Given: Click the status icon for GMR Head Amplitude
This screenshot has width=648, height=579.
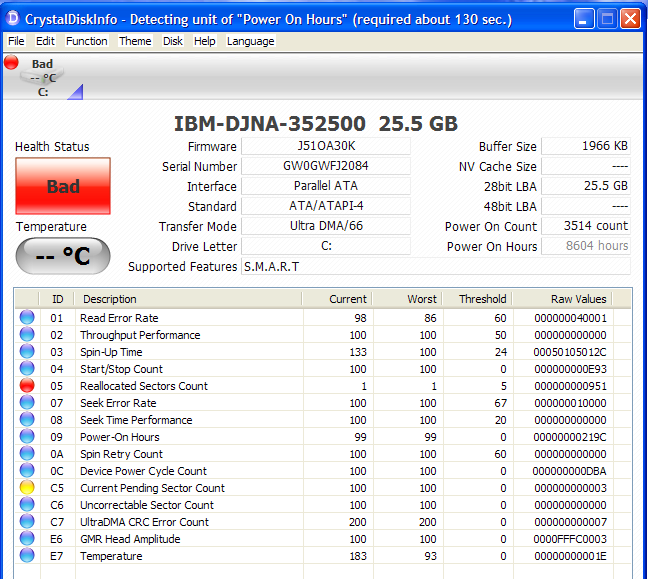Looking at the screenshot, I should pyautogui.click(x=27, y=538).
